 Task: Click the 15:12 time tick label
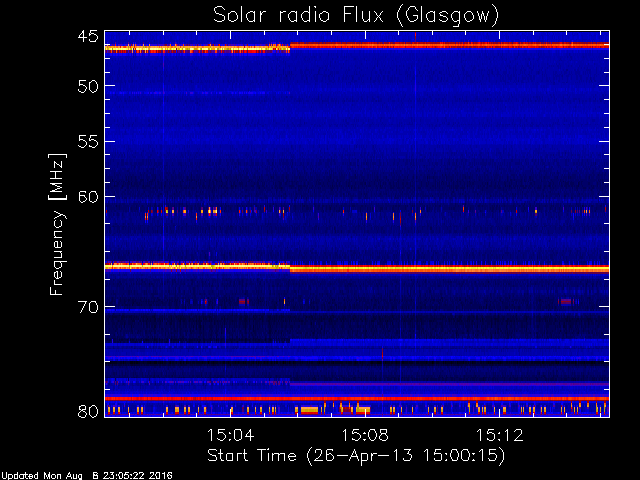point(500,435)
